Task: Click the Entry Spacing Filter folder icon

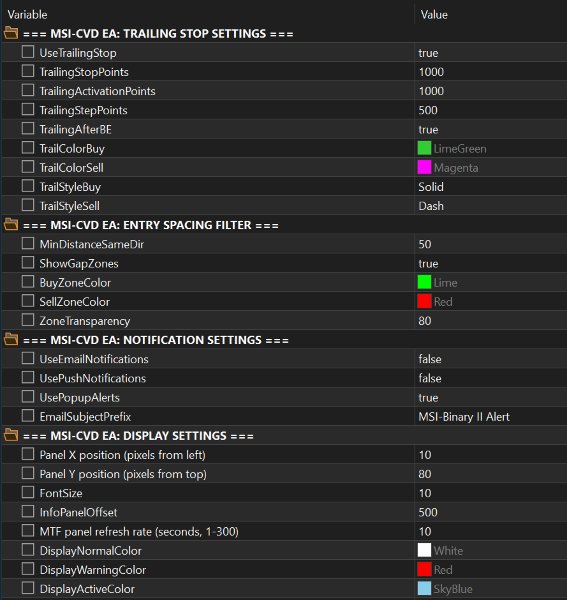Action: coord(11,225)
